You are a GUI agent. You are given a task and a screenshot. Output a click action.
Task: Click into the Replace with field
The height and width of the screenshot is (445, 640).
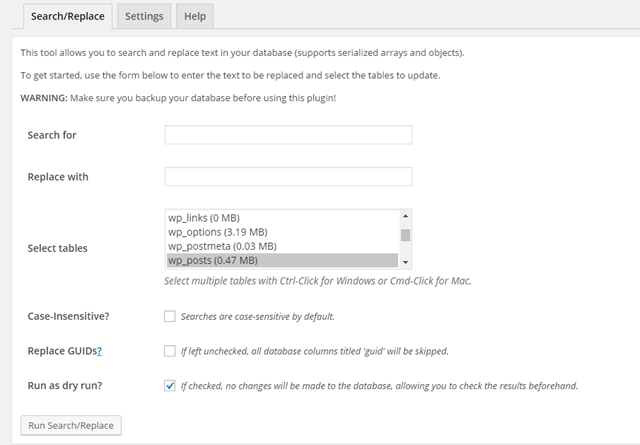[289, 176]
